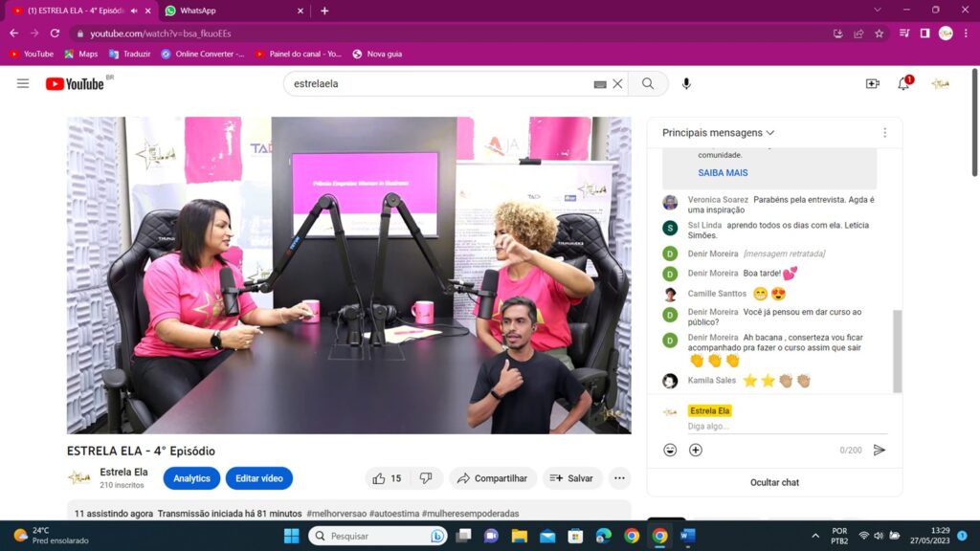Open the YouTube hamburger guide menu
This screenshot has height=551, width=980.
point(23,84)
